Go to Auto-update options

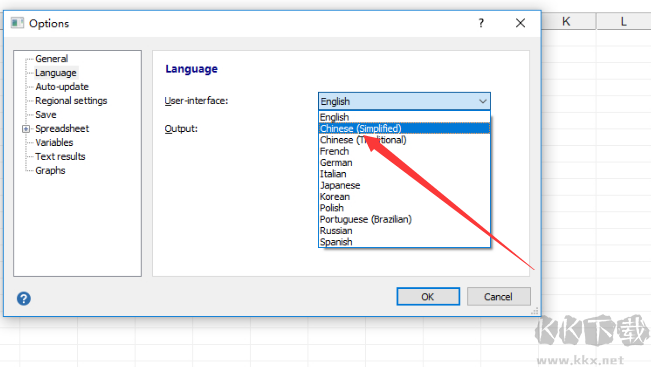(62, 86)
